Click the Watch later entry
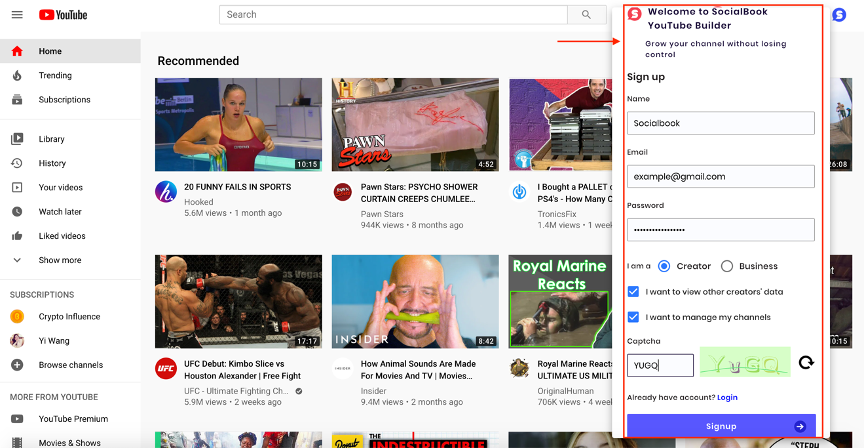This screenshot has height=448, width=864. click(70, 212)
